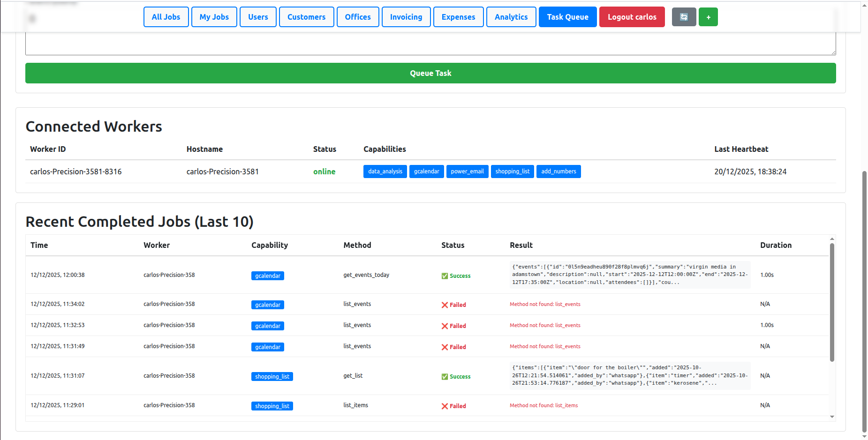Click the add_numbers capability badge
Image resolution: width=868 pixels, height=440 pixels.
(x=559, y=172)
